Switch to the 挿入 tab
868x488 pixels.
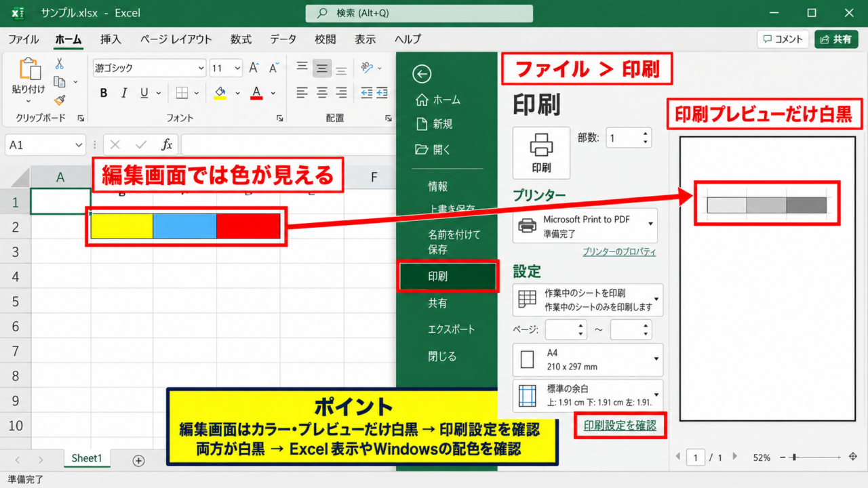[111, 39]
